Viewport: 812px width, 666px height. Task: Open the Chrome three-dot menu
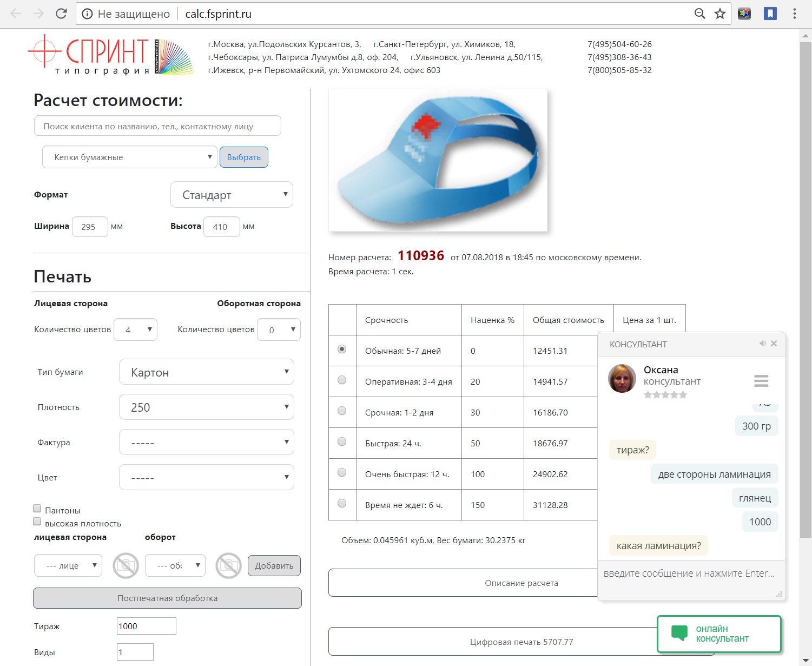(x=794, y=14)
